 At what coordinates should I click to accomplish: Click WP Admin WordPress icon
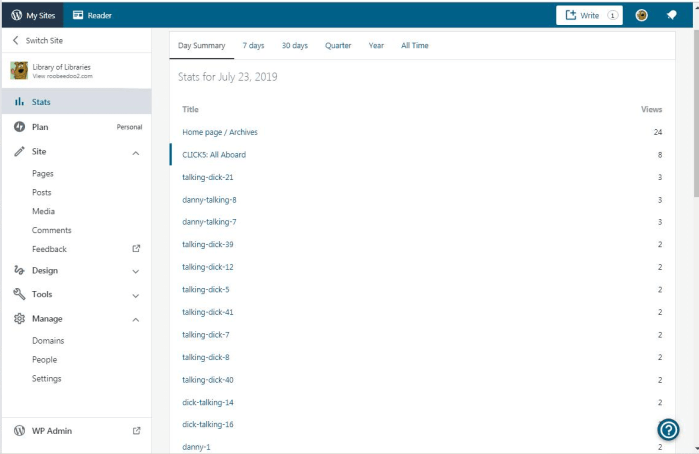point(19,430)
